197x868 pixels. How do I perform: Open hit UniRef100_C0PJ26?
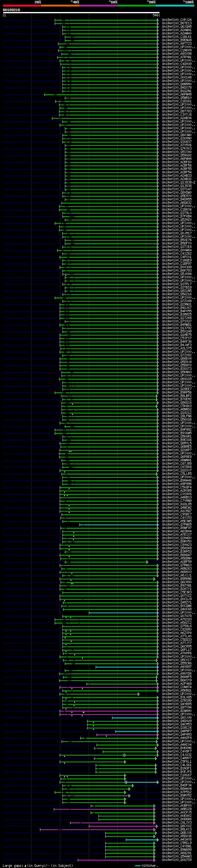pyautogui.click(x=177, y=20)
